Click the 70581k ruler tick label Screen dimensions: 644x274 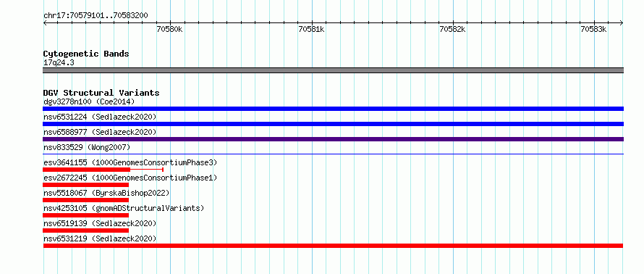point(311,29)
